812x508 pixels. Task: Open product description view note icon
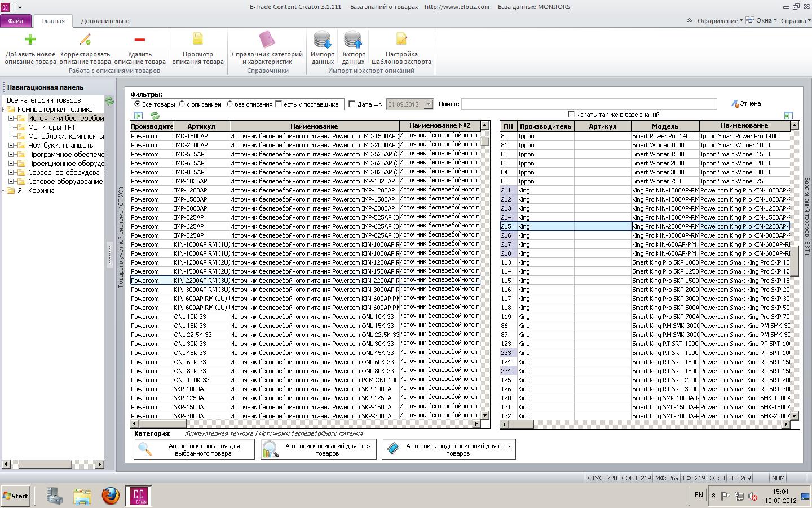198,39
